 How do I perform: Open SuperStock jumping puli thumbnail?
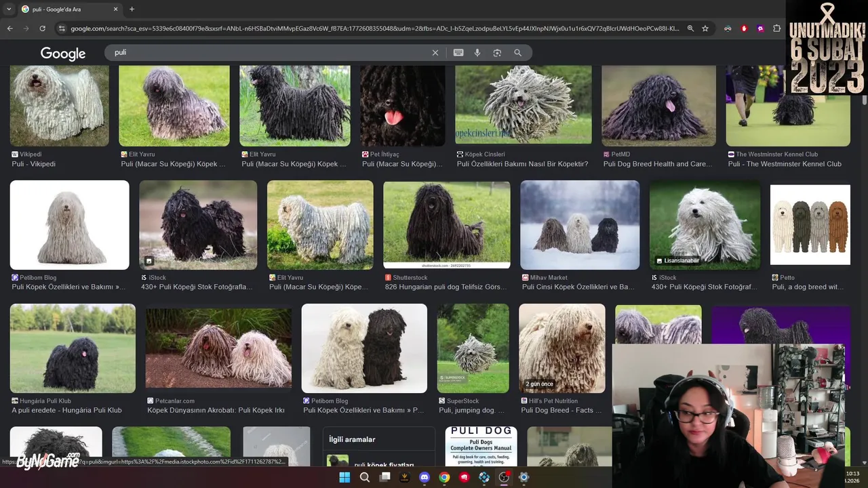[x=473, y=348]
